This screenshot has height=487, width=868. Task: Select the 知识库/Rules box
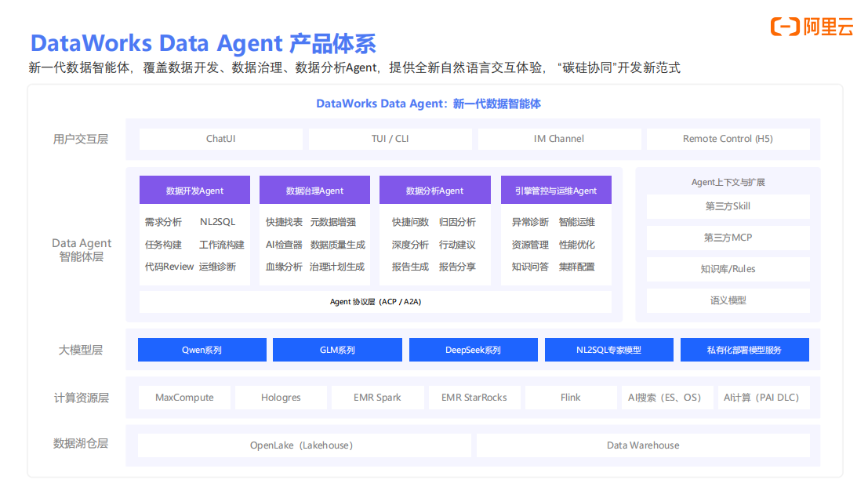(728, 269)
